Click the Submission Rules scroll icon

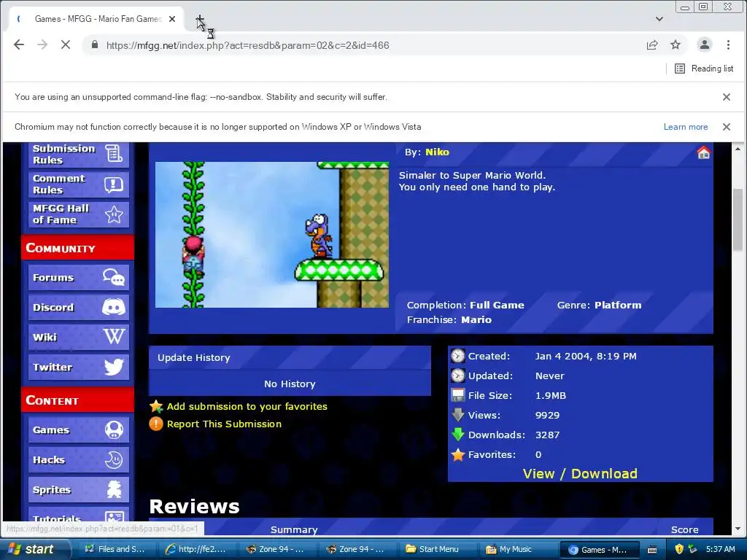pyautogui.click(x=114, y=154)
